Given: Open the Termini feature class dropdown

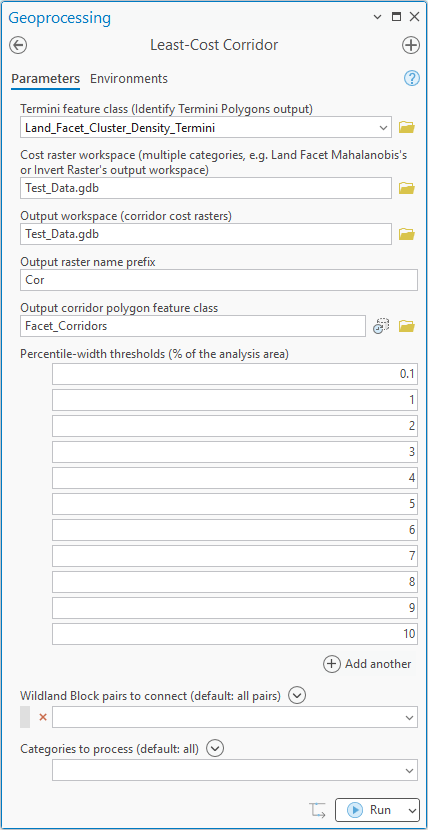Looking at the screenshot, I should click(x=384, y=128).
